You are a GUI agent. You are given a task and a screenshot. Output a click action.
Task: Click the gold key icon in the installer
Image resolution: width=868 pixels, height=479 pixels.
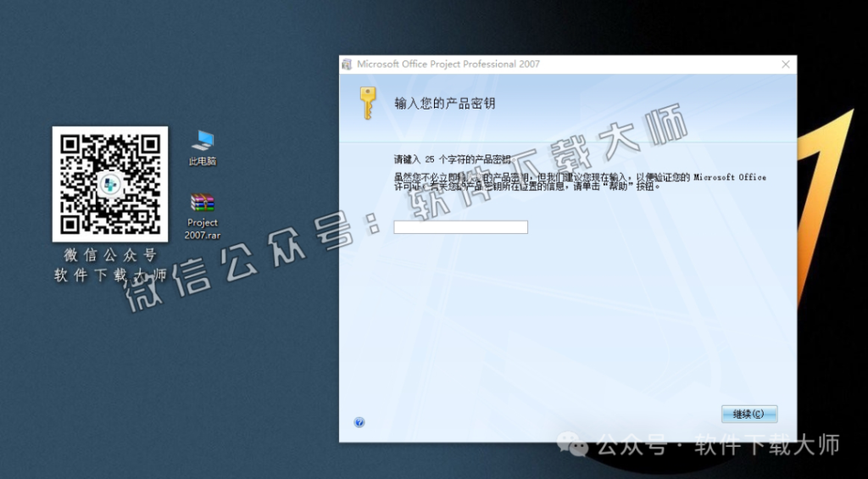[x=368, y=103]
